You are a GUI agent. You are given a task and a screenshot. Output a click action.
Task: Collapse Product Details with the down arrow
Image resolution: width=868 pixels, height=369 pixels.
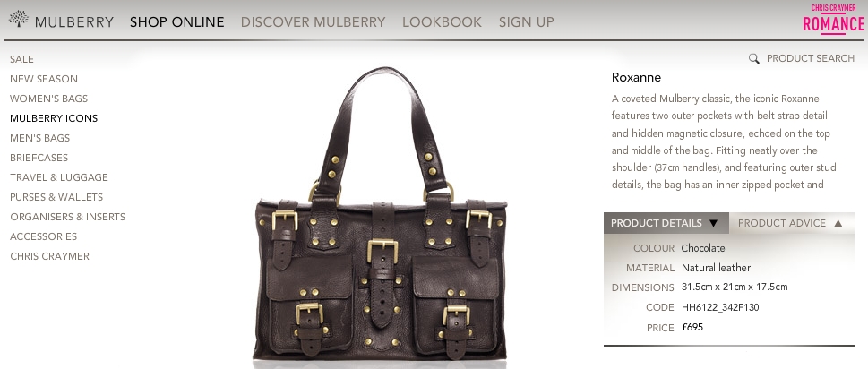pos(713,223)
